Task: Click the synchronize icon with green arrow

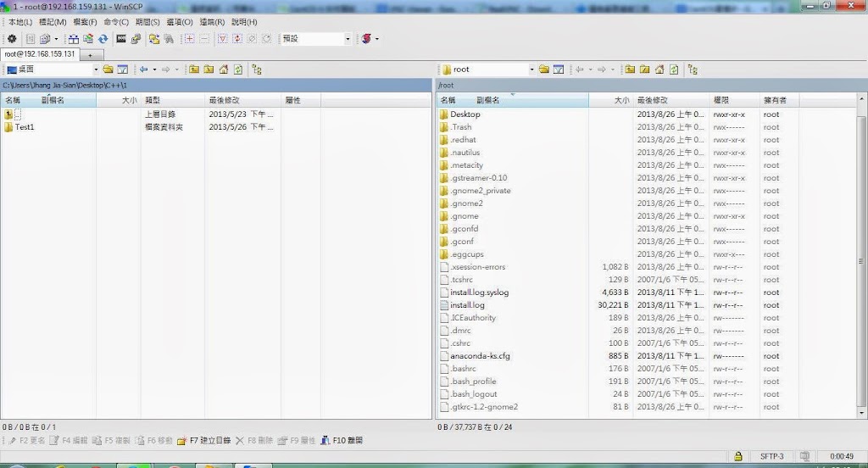Action: point(88,39)
